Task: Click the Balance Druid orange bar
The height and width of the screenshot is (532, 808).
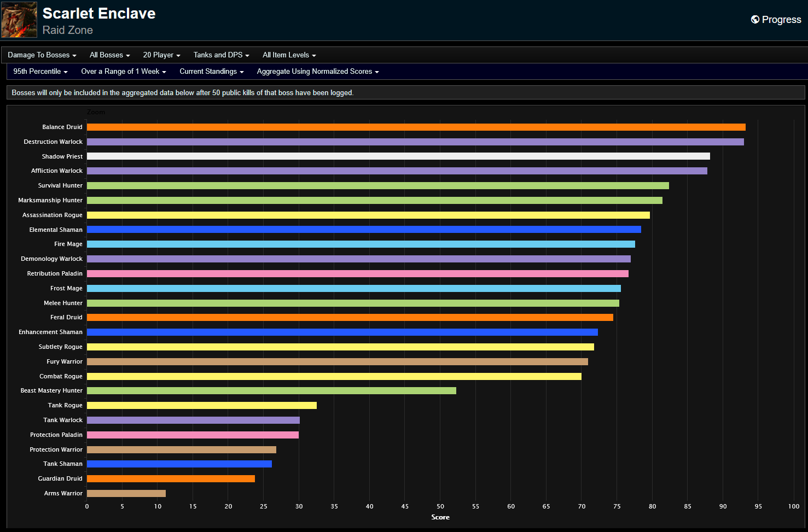Action: click(x=416, y=127)
